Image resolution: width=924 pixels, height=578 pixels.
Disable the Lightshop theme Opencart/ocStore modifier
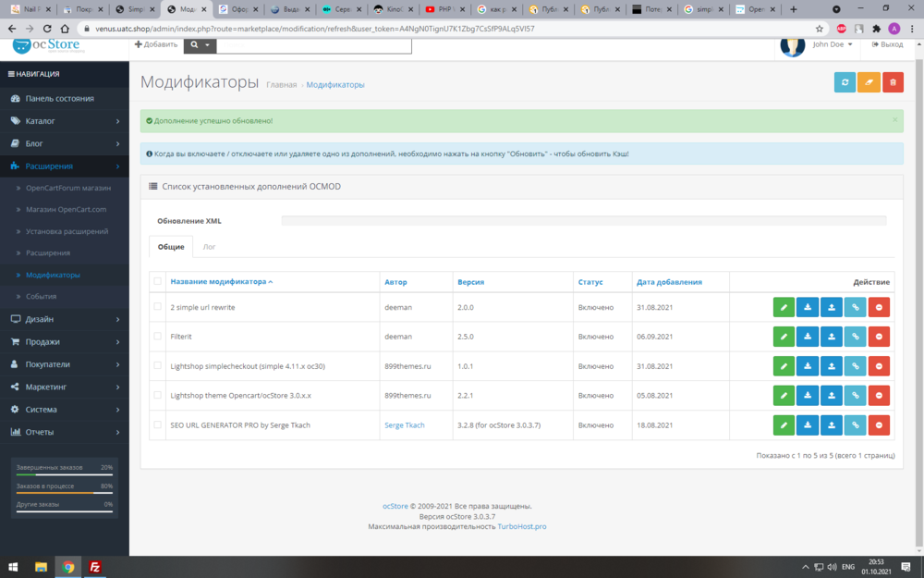[x=879, y=396]
